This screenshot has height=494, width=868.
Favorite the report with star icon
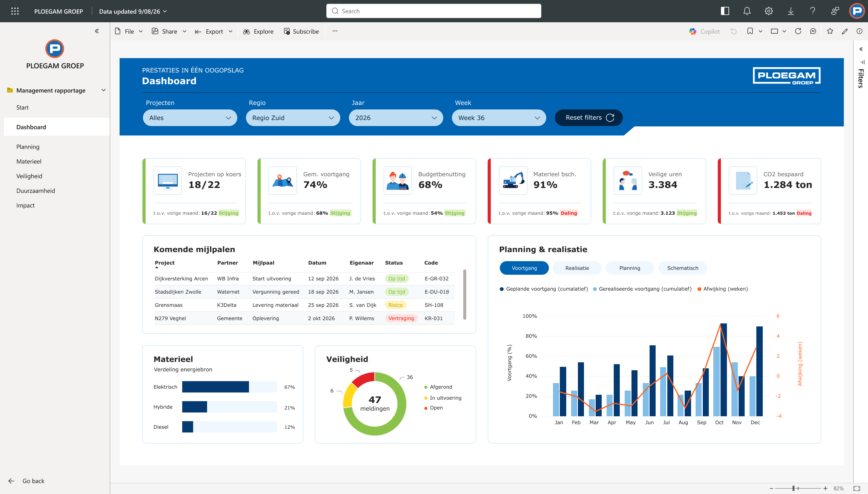830,31
